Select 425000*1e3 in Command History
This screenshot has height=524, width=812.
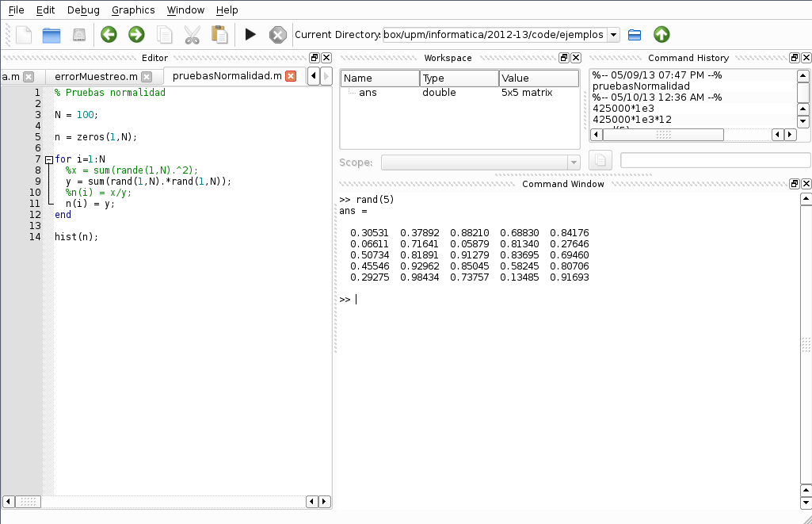tap(623, 108)
